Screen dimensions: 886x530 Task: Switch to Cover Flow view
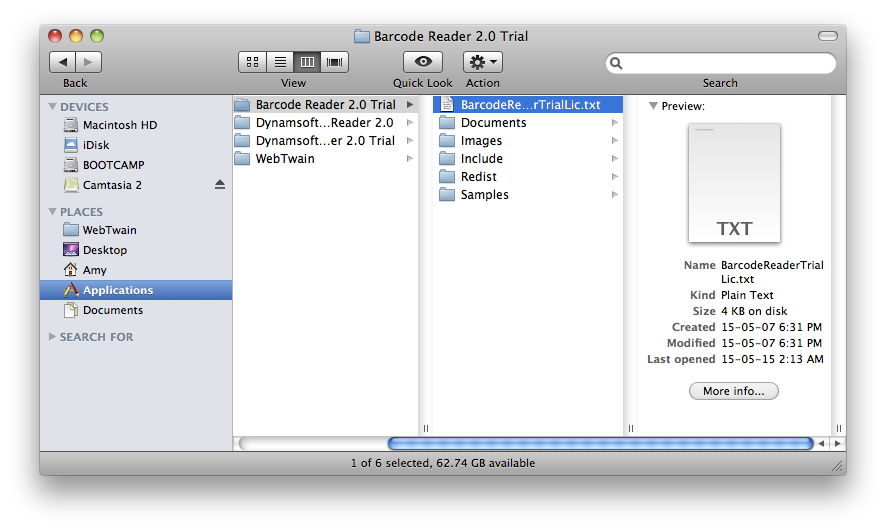click(335, 62)
